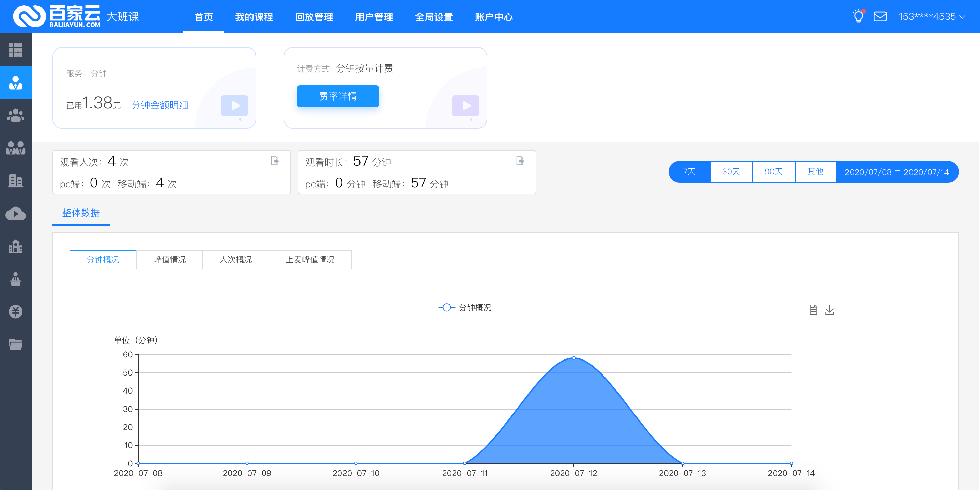Open 我的课程 menu

[x=254, y=17]
